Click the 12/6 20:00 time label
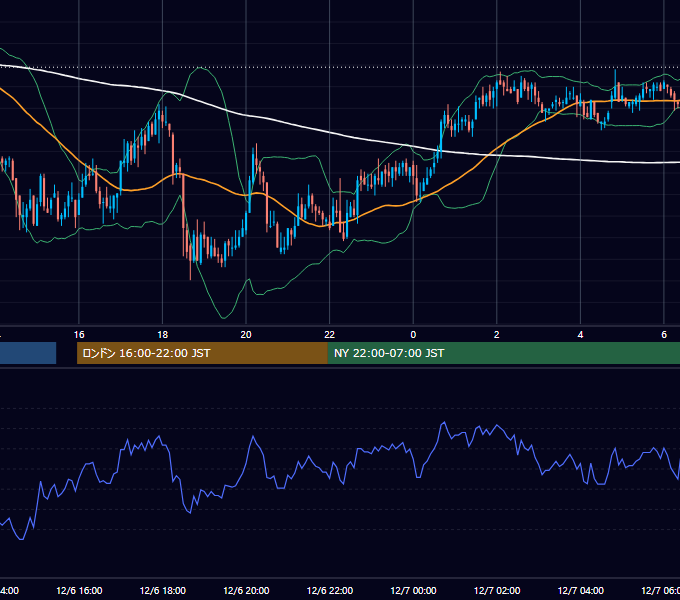This screenshot has width=680, height=600. coord(246,590)
